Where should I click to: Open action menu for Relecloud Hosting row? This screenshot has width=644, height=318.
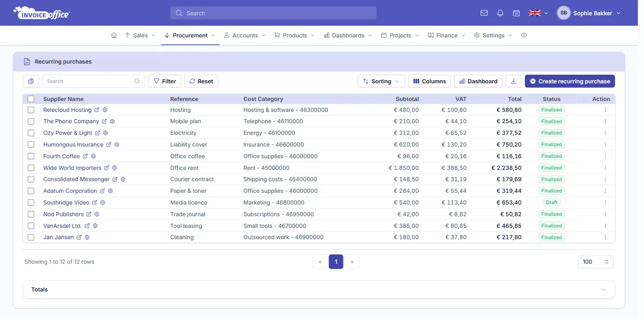pos(605,110)
